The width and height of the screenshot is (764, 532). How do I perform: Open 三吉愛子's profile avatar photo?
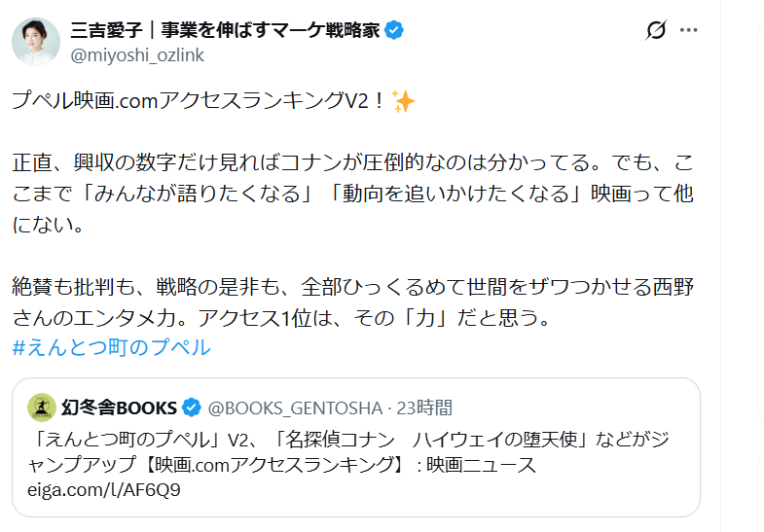[36, 42]
